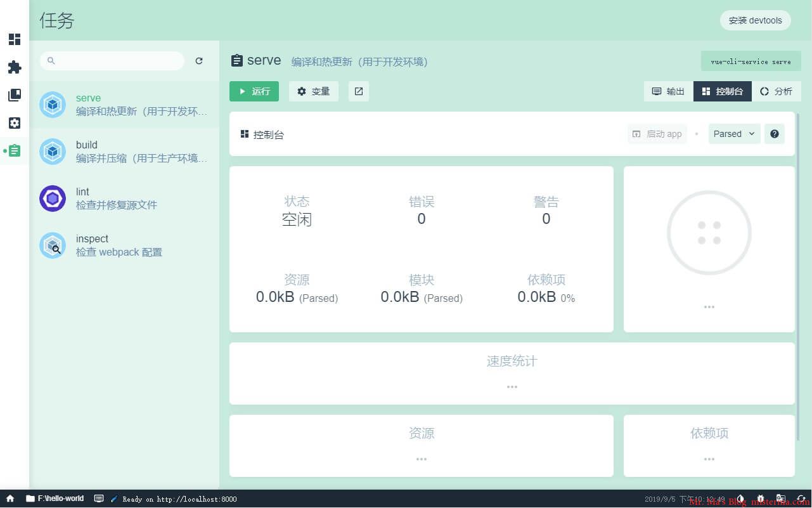Run the serve task with 运行 button

(254, 91)
